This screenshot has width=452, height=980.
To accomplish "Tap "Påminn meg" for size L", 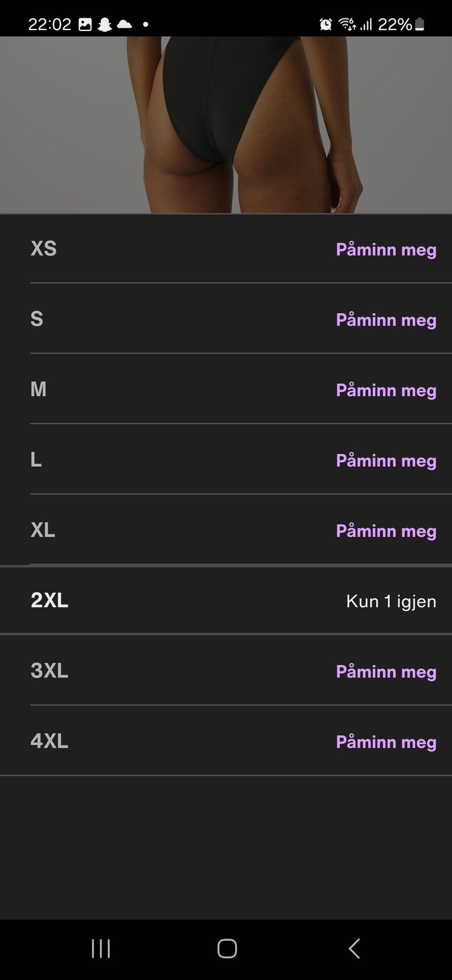I will pyautogui.click(x=386, y=460).
